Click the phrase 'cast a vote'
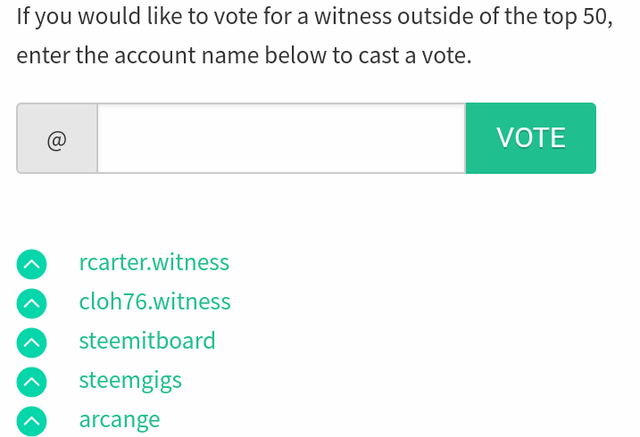Screen dimensions: 640x437 pos(415,55)
